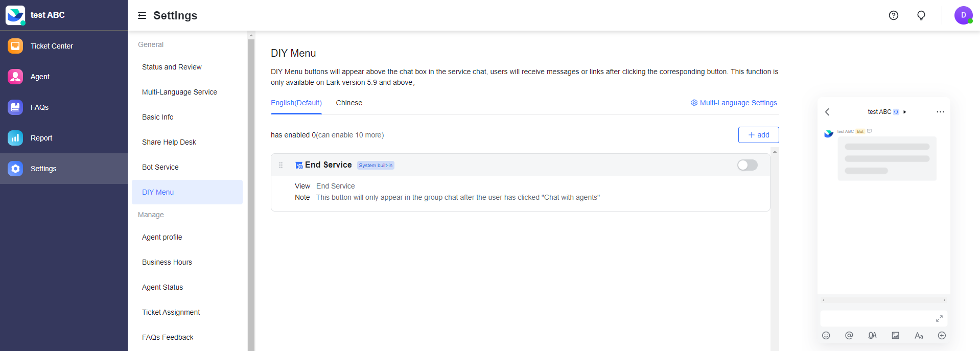
Task: Select the Settings gear icon in sidebar
Action: pyautogui.click(x=15, y=169)
